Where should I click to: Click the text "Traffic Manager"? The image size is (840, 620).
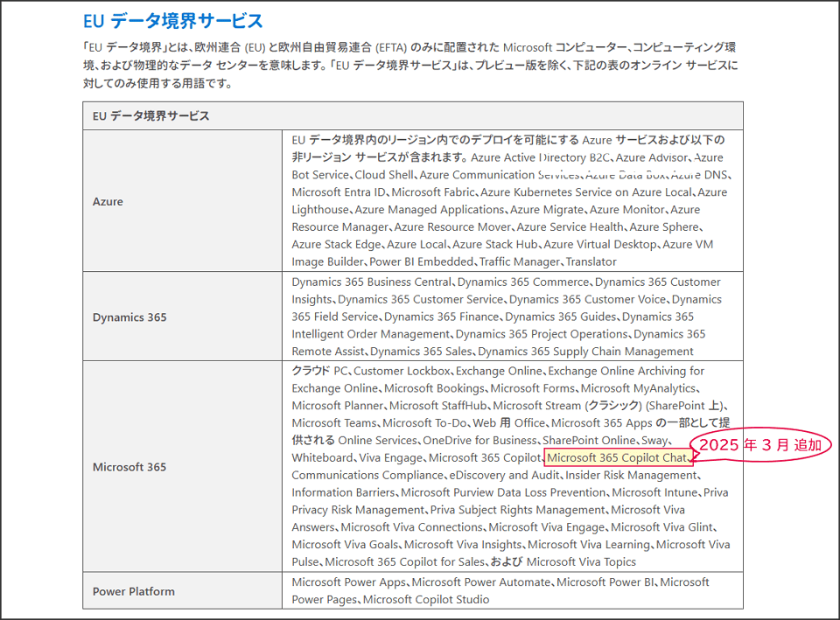(x=520, y=261)
